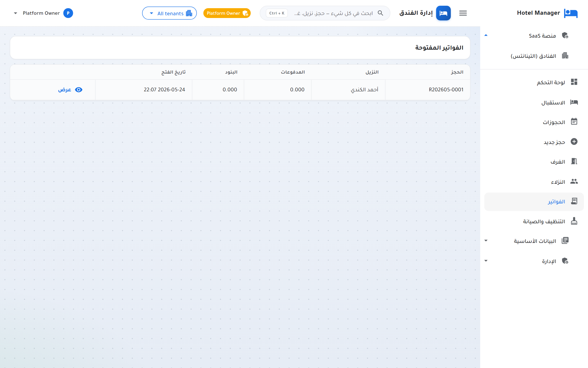Click the تاريخ الفتح column header
Image resolution: width=588 pixels, height=368 pixels.
173,72
